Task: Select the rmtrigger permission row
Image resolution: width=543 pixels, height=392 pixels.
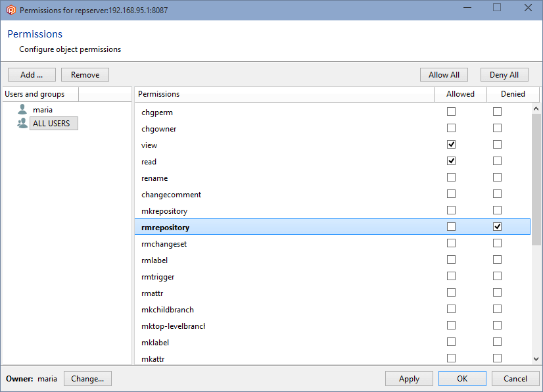Action: point(333,276)
